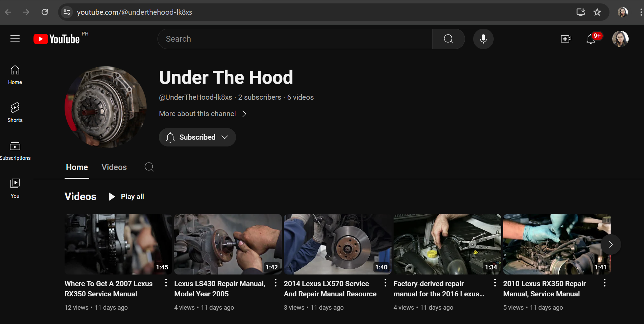Play the 1:45 timing belt thumbnail video
Viewport: 644px width, 324px height.
118,244
